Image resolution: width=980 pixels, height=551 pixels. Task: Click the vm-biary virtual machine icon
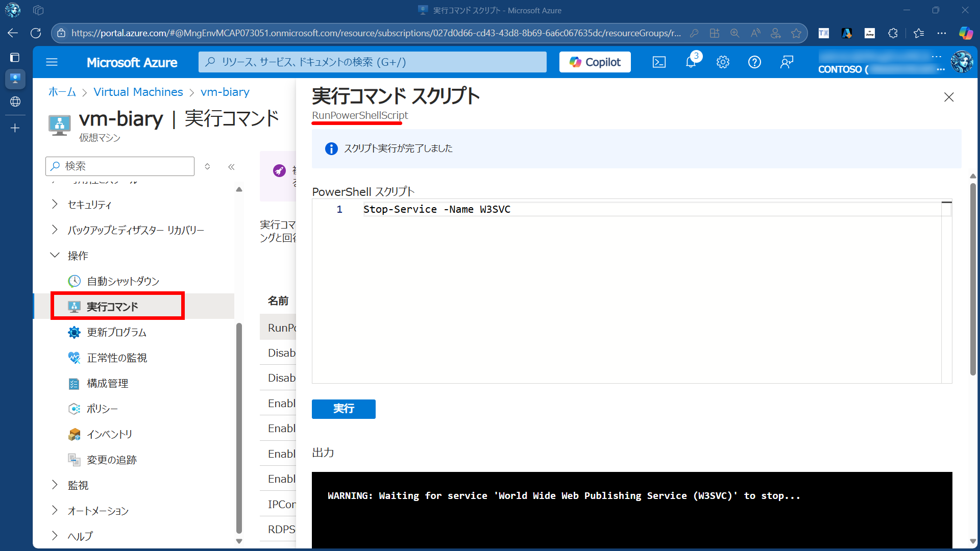pyautogui.click(x=60, y=124)
